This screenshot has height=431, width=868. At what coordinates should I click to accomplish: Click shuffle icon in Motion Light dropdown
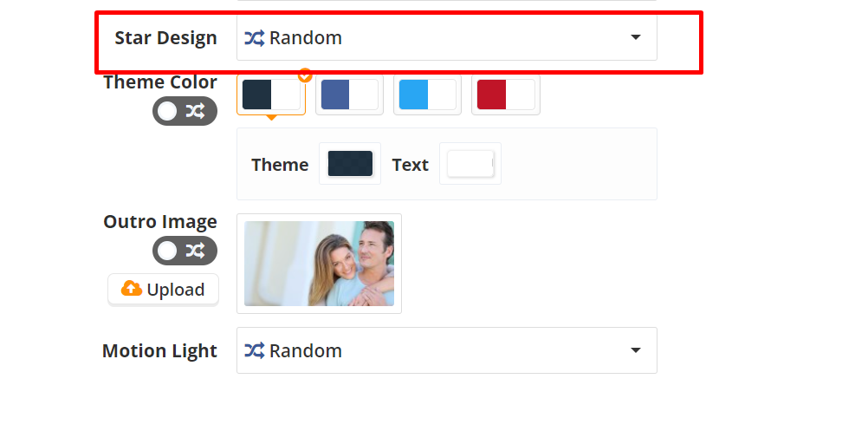click(x=254, y=350)
